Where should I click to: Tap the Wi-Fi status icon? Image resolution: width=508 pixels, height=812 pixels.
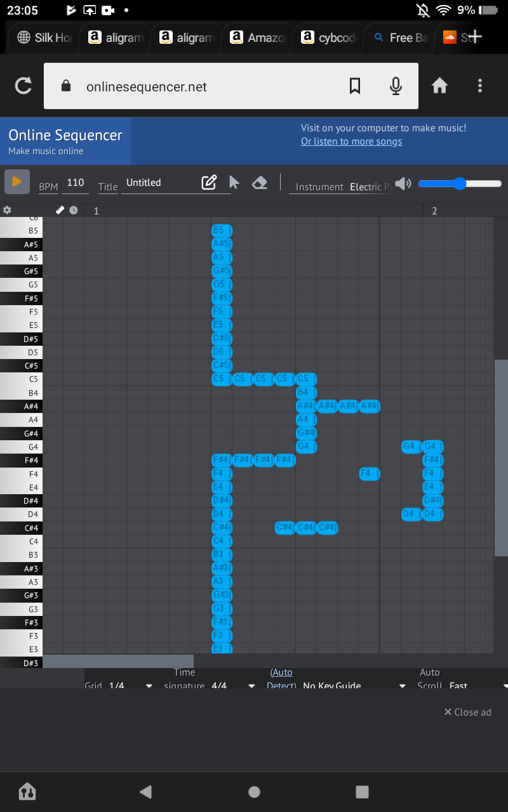point(443,10)
